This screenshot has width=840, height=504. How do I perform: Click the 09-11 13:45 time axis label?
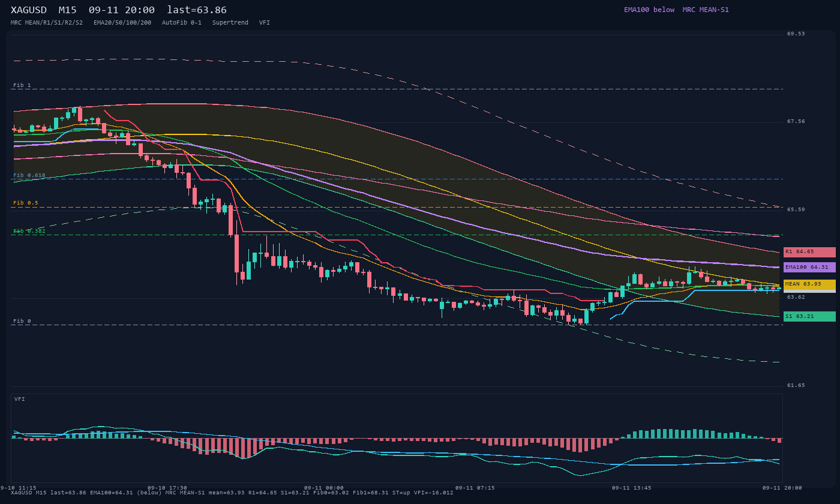[x=632, y=488]
